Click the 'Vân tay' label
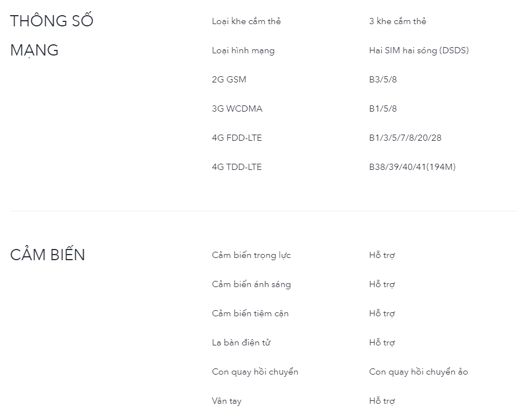Image resolution: width=517 pixels, height=420 pixels. pos(227,401)
